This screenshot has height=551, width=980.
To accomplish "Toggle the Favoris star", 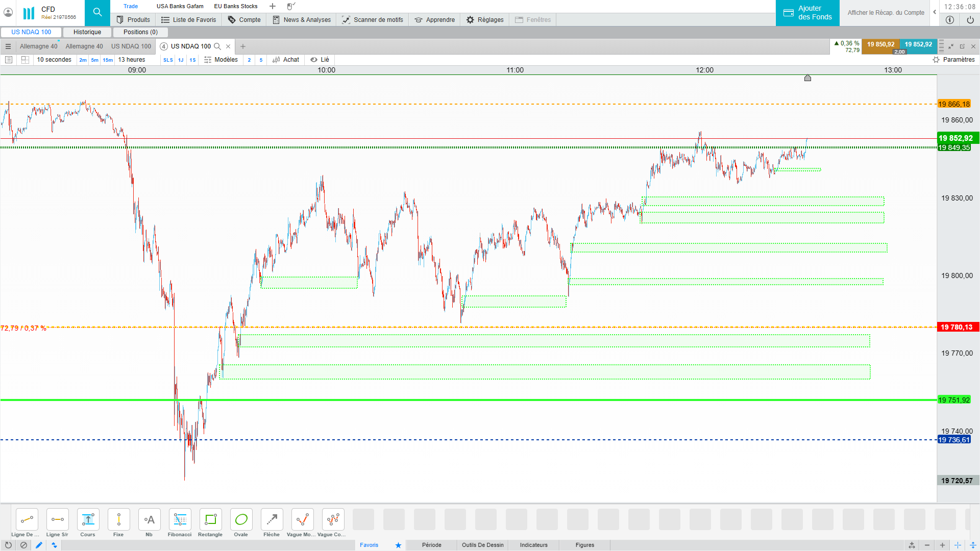I will click(x=398, y=545).
